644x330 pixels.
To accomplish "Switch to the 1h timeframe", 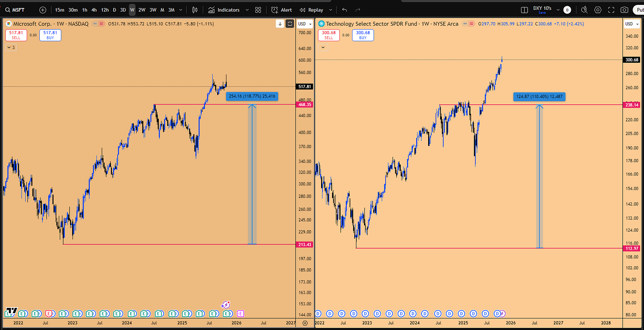I will click(x=84, y=10).
